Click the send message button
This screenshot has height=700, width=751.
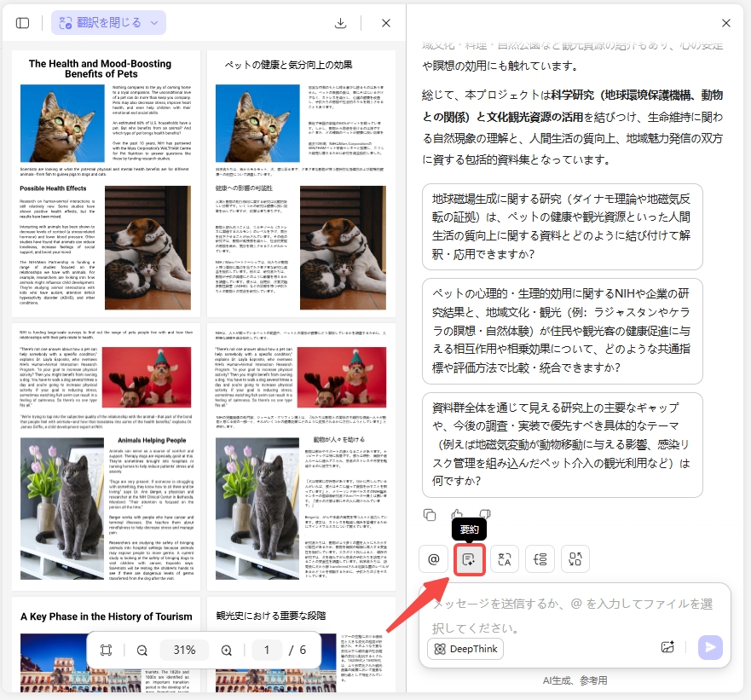pos(710,647)
